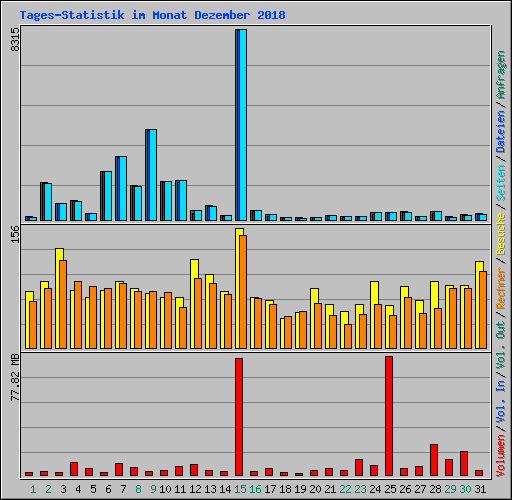Click day label 20 on the x-axis
The image size is (512, 500).
tap(315, 489)
